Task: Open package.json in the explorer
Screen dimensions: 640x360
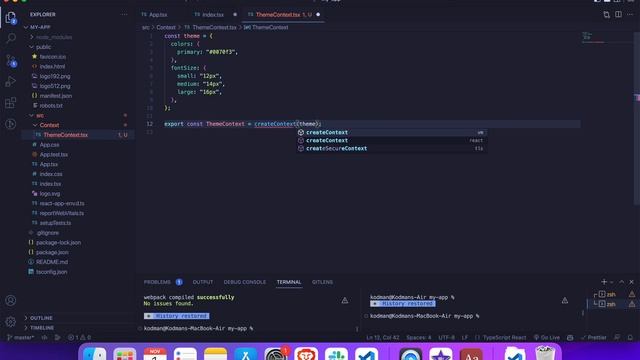Action: [x=52, y=253]
